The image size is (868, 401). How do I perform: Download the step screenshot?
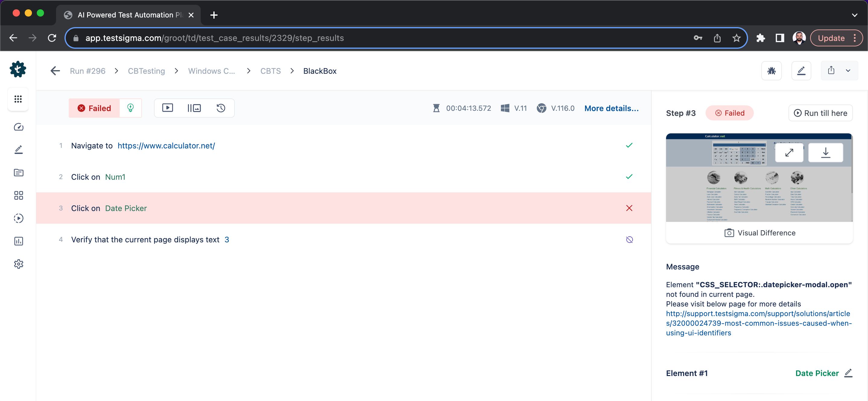click(826, 153)
